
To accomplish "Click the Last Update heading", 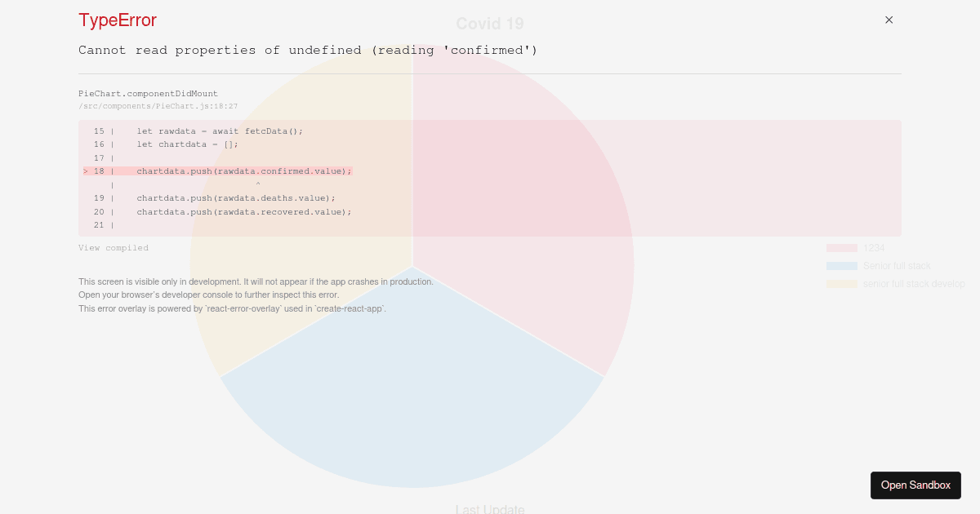I will [489, 509].
